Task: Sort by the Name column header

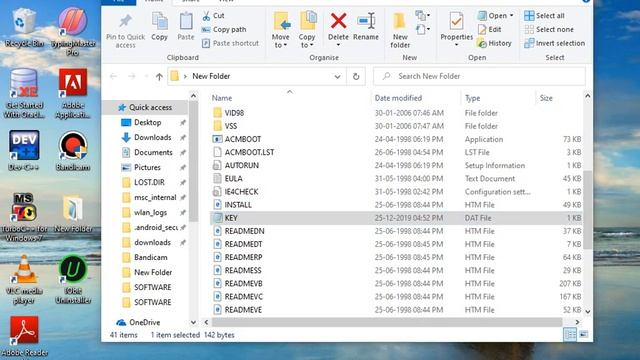Action: point(222,98)
